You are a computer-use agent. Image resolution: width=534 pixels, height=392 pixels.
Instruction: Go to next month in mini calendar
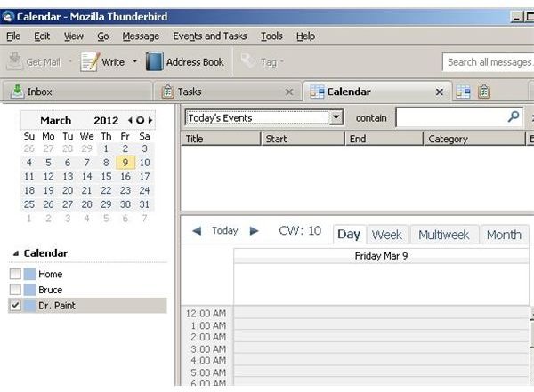coord(150,120)
